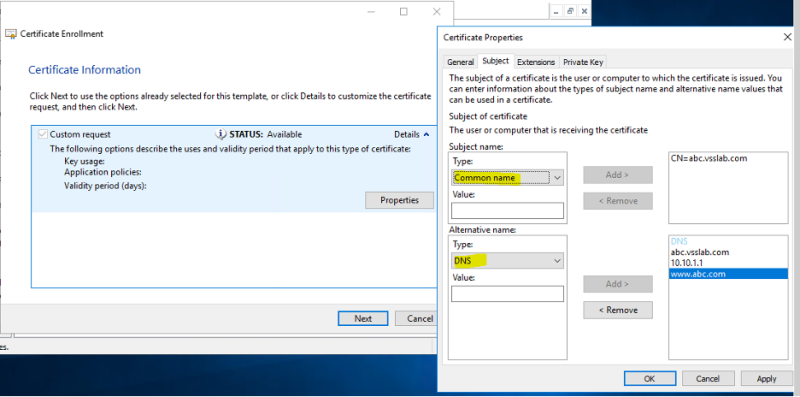Open the Extensions tab

pyautogui.click(x=536, y=62)
